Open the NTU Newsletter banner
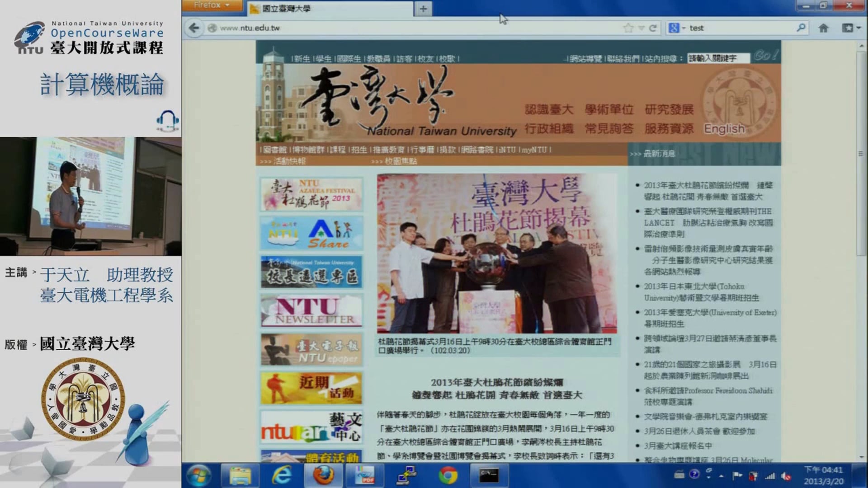The image size is (868, 488). tap(311, 311)
